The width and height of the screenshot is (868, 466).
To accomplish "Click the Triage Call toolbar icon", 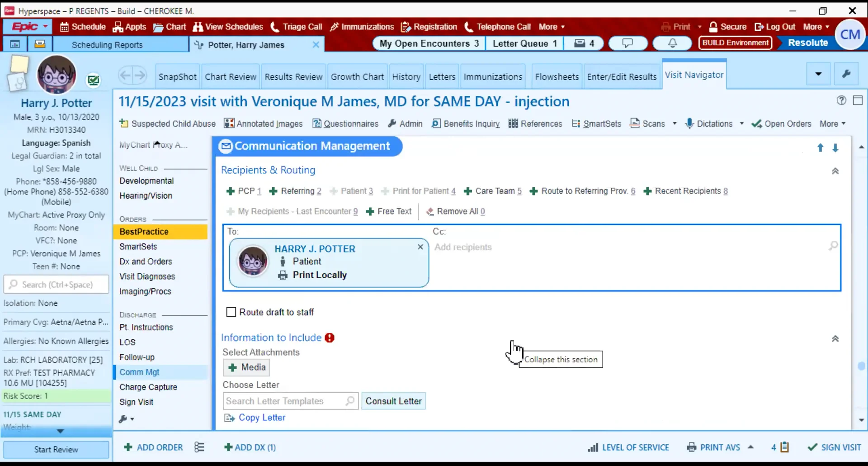I will (x=275, y=27).
